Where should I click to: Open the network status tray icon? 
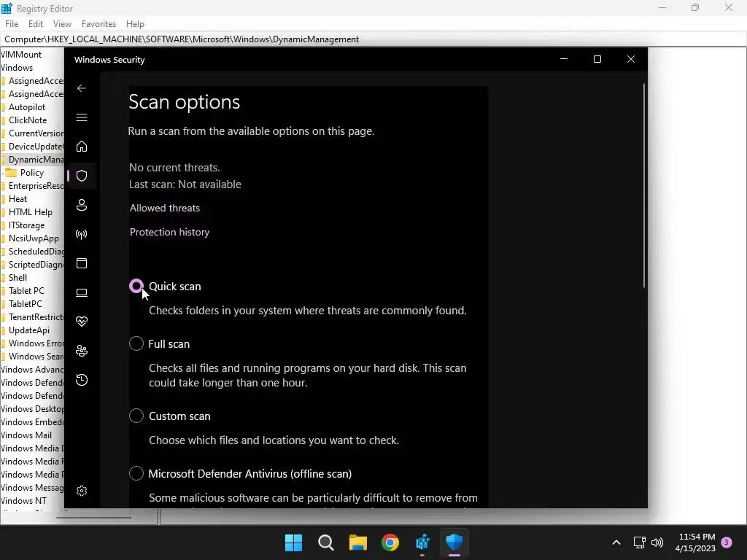(x=639, y=542)
